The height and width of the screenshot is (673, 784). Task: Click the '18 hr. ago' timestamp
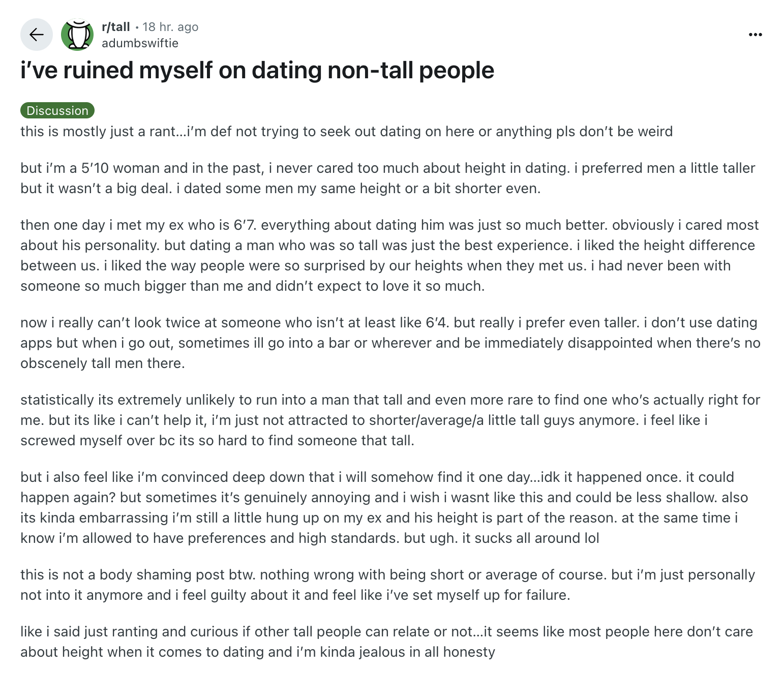170,27
